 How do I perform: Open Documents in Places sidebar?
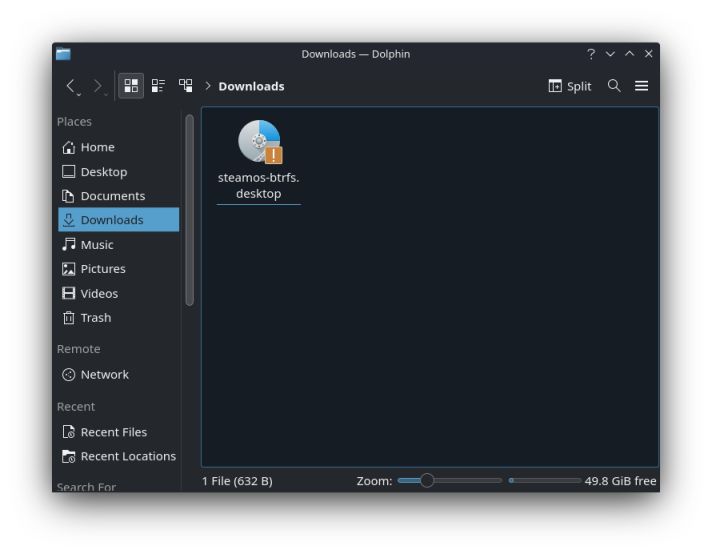pyautogui.click(x=119, y=196)
